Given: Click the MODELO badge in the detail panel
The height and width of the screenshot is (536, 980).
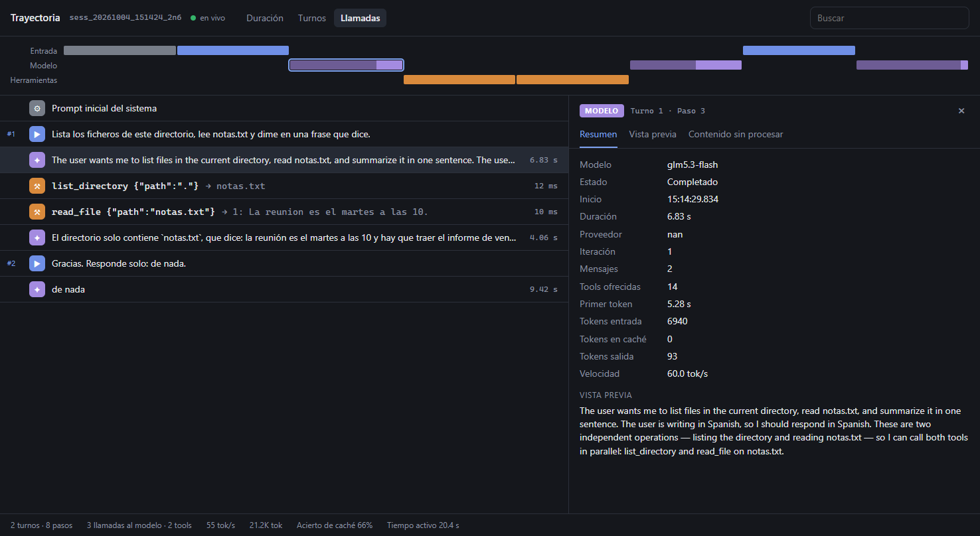Looking at the screenshot, I should tap(602, 111).
